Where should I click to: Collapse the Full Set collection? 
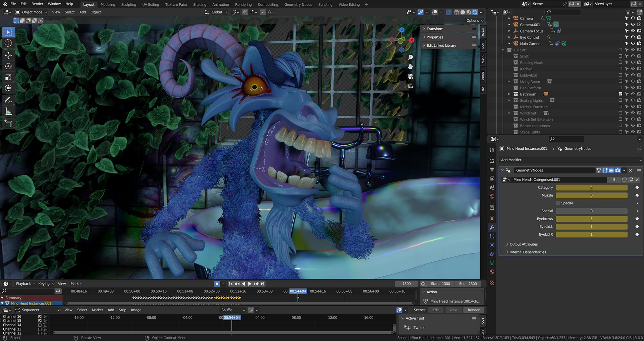tap(503, 50)
